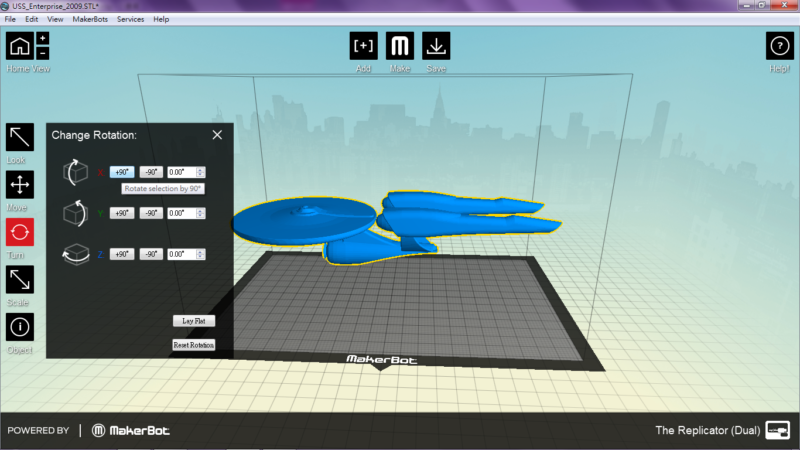800x450 pixels.
Task: Open the View menu
Action: 55,19
